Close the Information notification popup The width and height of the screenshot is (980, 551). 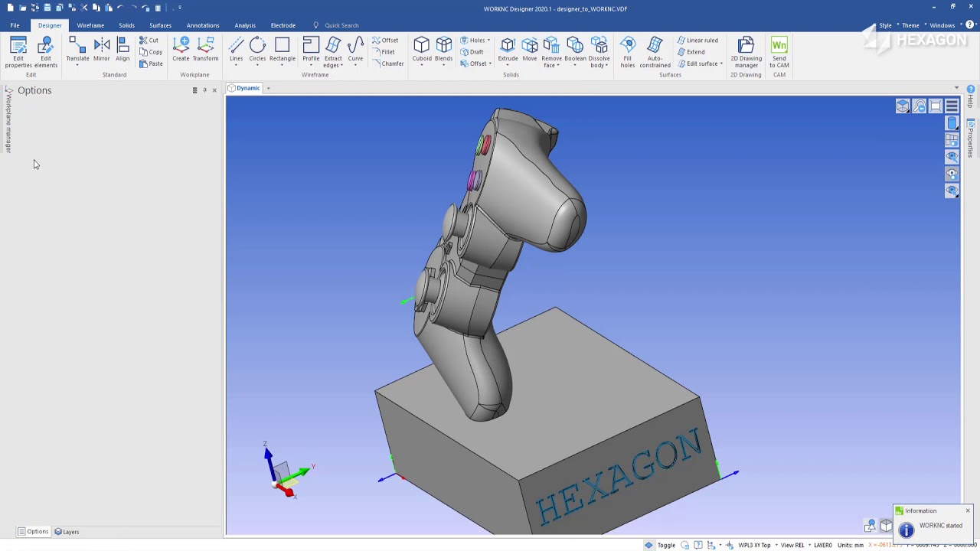pos(967,510)
